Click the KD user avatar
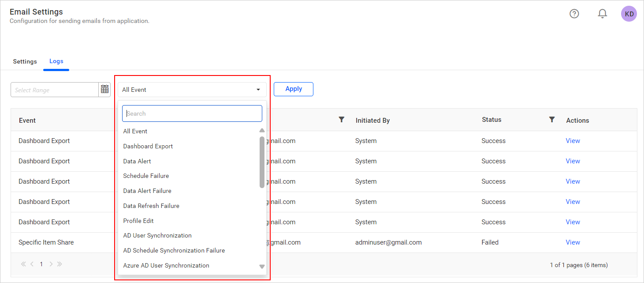The height and width of the screenshot is (283, 644). (x=629, y=13)
